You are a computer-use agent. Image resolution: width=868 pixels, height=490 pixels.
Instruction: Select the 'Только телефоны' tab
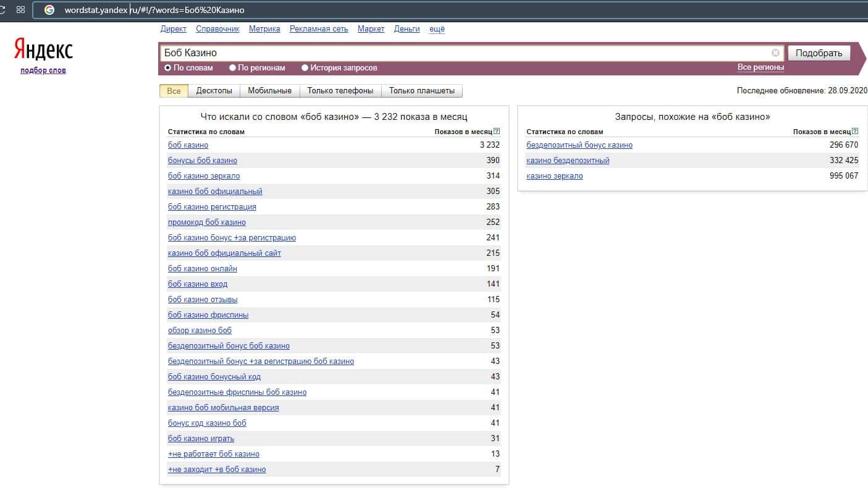(x=340, y=91)
